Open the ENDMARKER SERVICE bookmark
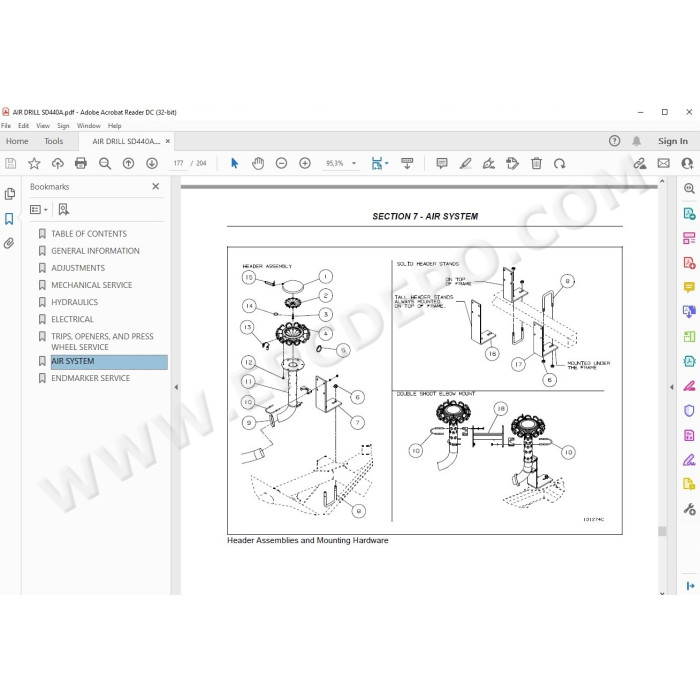 (91, 378)
